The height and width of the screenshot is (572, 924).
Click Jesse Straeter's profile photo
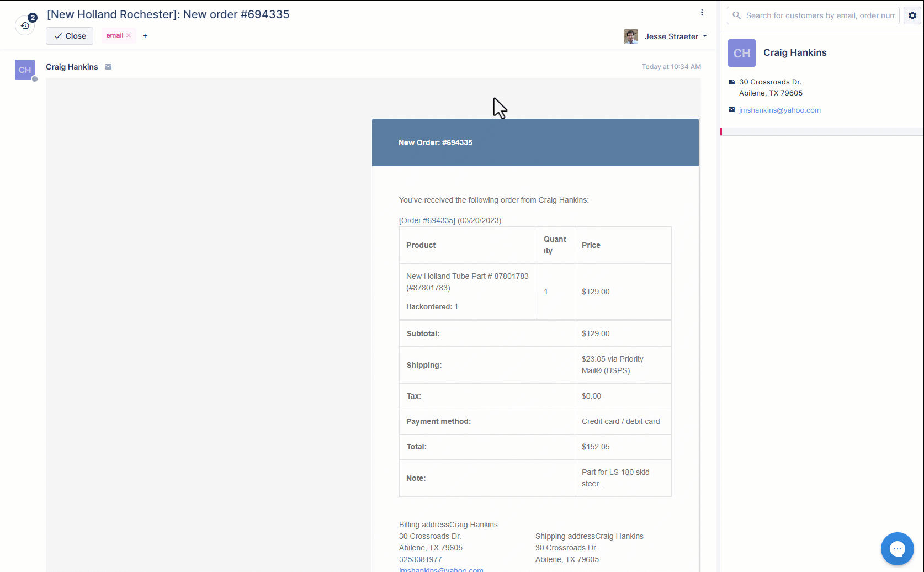pos(630,36)
